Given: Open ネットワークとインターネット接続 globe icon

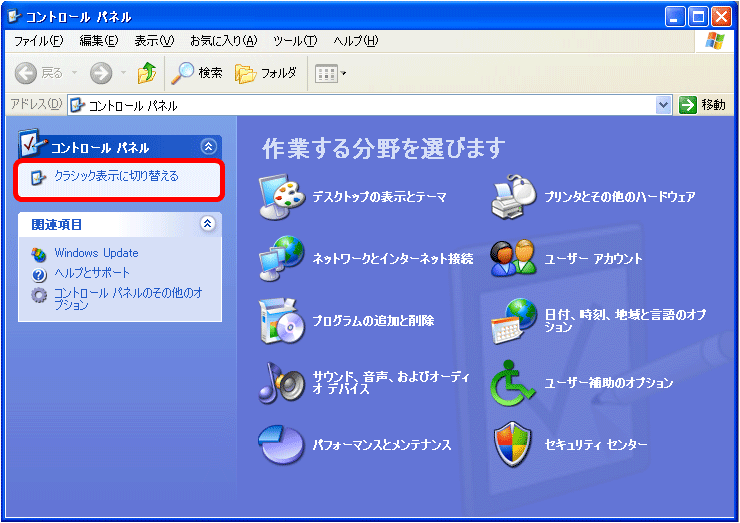Looking at the screenshot, I should click(282, 259).
